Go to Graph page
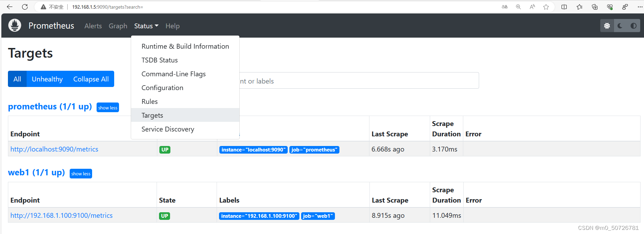 point(118,26)
